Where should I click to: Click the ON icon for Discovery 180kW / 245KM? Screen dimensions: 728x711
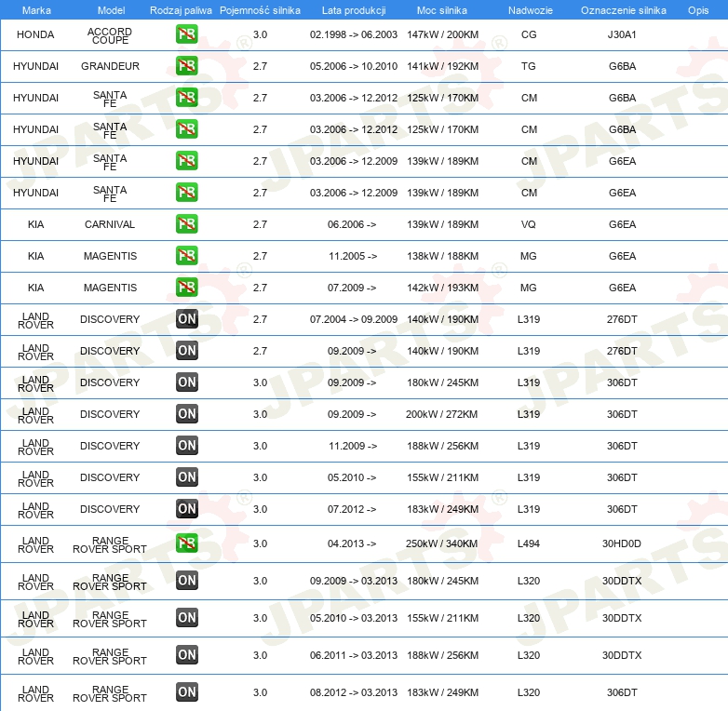(x=186, y=382)
